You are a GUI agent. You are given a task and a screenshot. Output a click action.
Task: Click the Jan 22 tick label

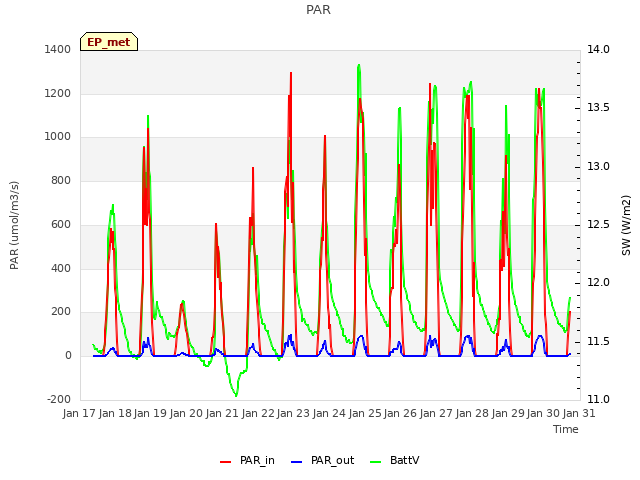point(258,413)
